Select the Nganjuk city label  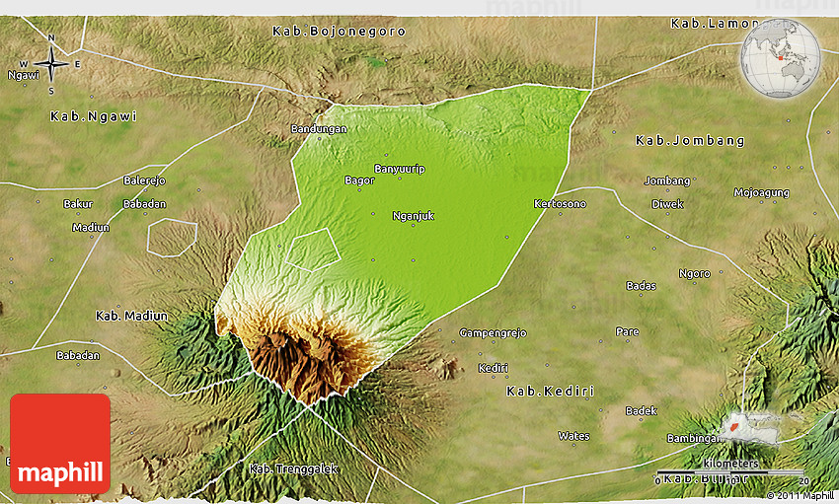413,216
